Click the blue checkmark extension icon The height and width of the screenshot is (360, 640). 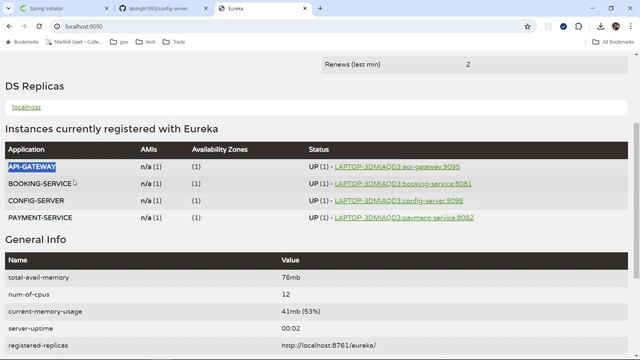[563, 27]
